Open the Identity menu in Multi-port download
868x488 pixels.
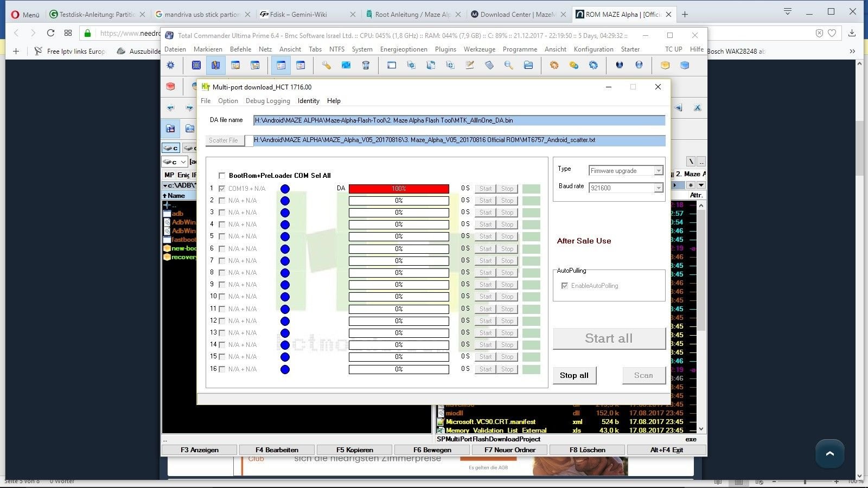click(309, 101)
